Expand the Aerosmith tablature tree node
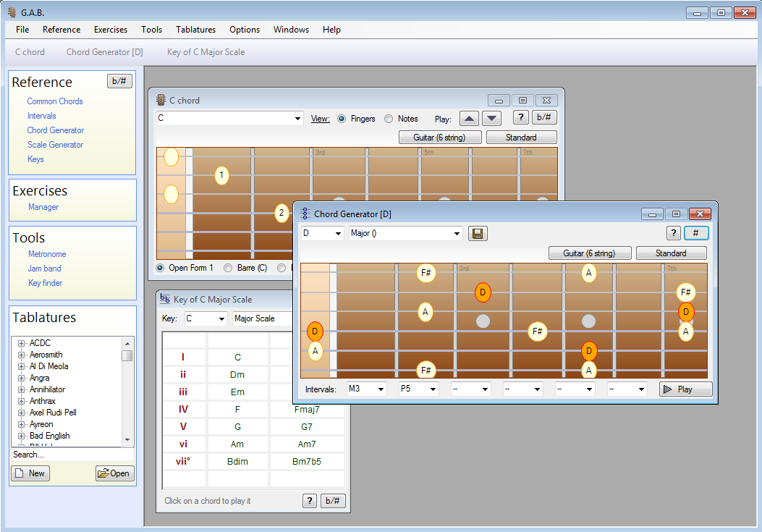 [x=22, y=355]
